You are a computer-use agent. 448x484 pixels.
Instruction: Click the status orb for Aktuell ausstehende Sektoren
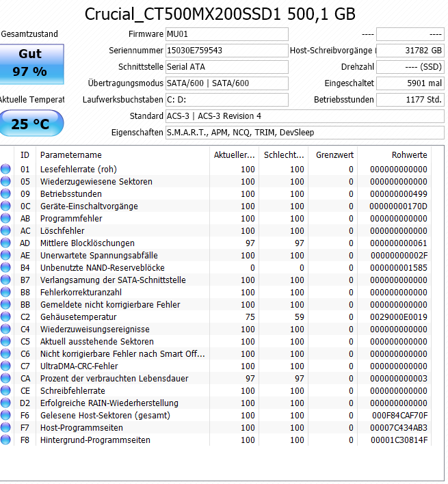point(5,341)
